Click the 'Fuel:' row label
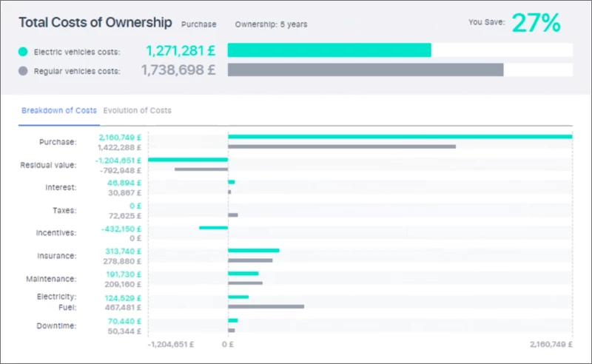 pyautogui.click(x=67, y=307)
